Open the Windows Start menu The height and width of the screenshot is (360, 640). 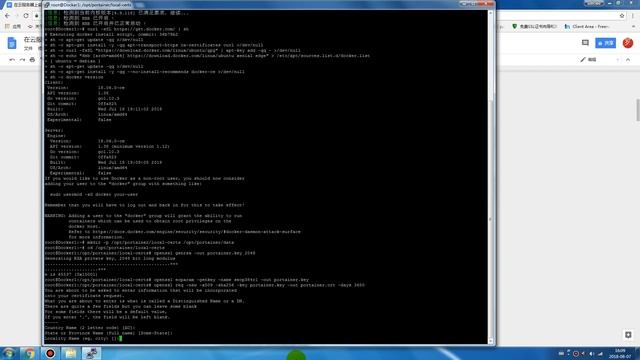pos(8,353)
